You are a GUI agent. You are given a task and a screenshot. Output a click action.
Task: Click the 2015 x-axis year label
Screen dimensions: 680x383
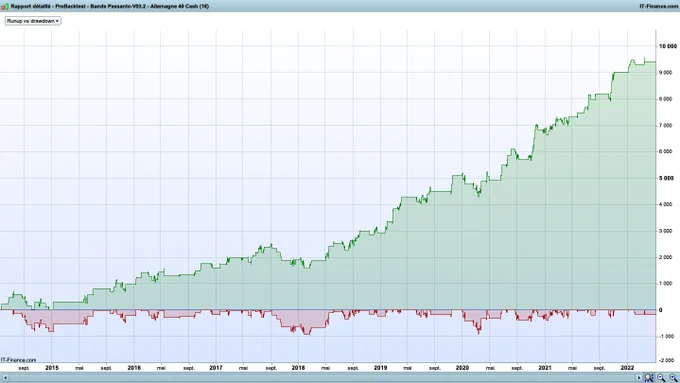[52, 368]
